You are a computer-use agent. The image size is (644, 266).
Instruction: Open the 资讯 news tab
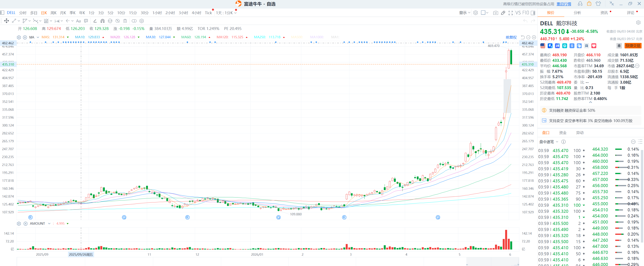click(x=604, y=13)
